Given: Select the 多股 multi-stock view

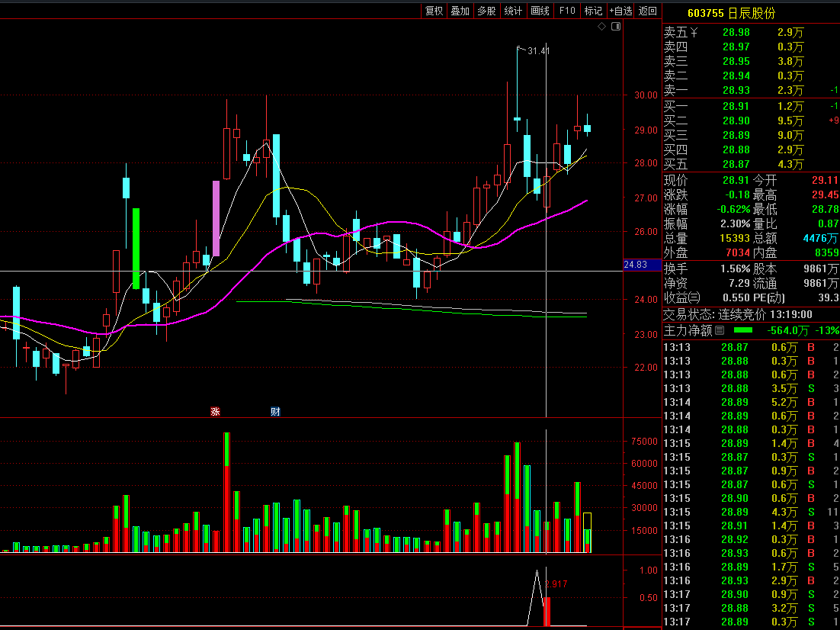Looking at the screenshot, I should tap(486, 11).
